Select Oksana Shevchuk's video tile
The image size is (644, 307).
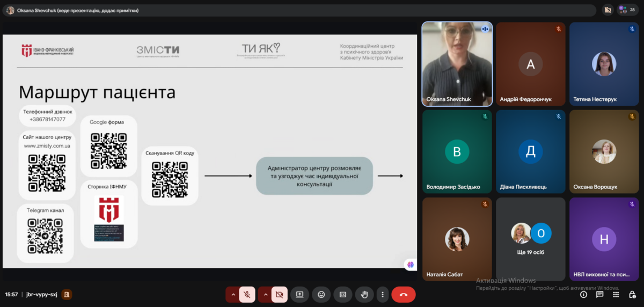tap(457, 64)
